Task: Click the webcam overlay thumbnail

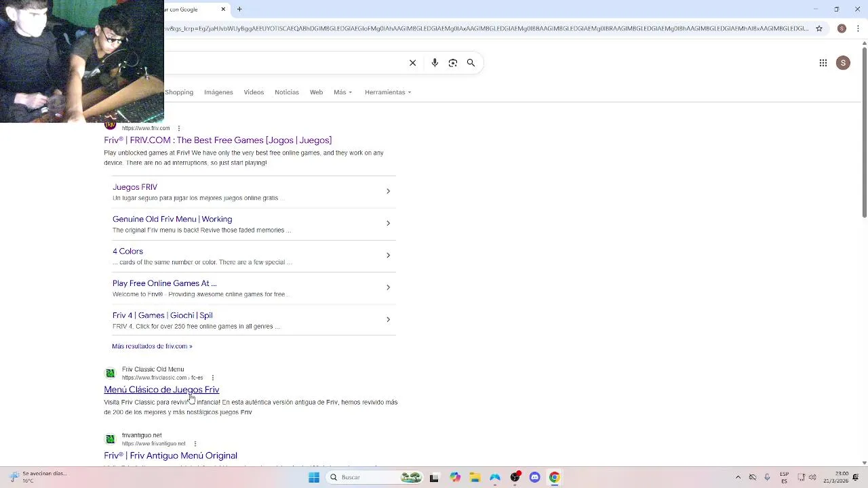Action: 82,61
